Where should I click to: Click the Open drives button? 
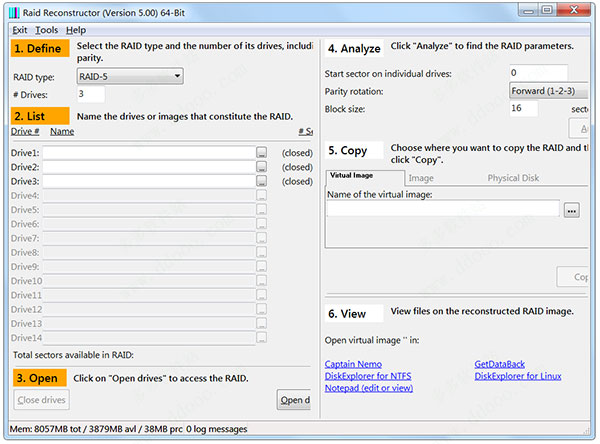coord(294,400)
